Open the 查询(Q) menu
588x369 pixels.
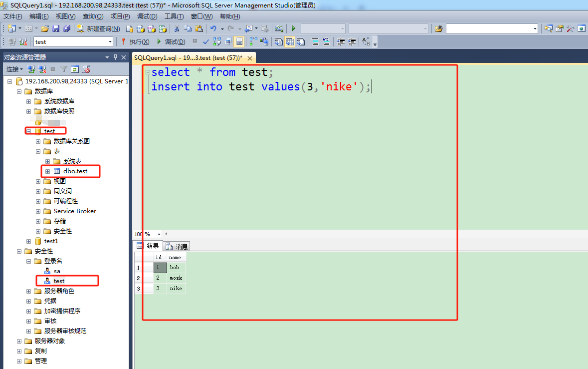[93, 16]
